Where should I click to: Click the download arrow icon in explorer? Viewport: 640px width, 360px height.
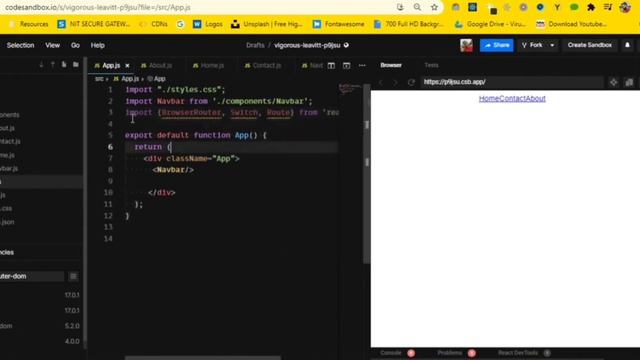point(41,64)
